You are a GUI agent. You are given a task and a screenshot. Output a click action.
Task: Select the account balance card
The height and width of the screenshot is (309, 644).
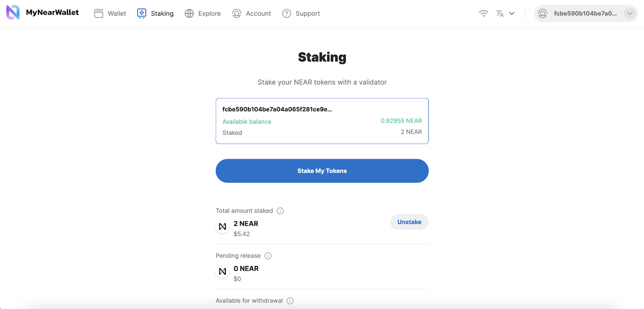pos(322,121)
